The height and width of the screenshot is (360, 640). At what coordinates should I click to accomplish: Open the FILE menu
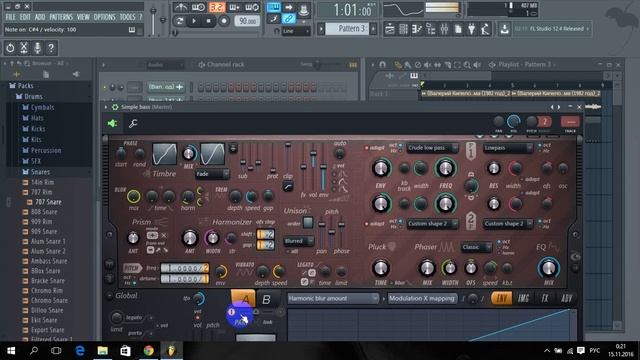pyautogui.click(x=10, y=17)
